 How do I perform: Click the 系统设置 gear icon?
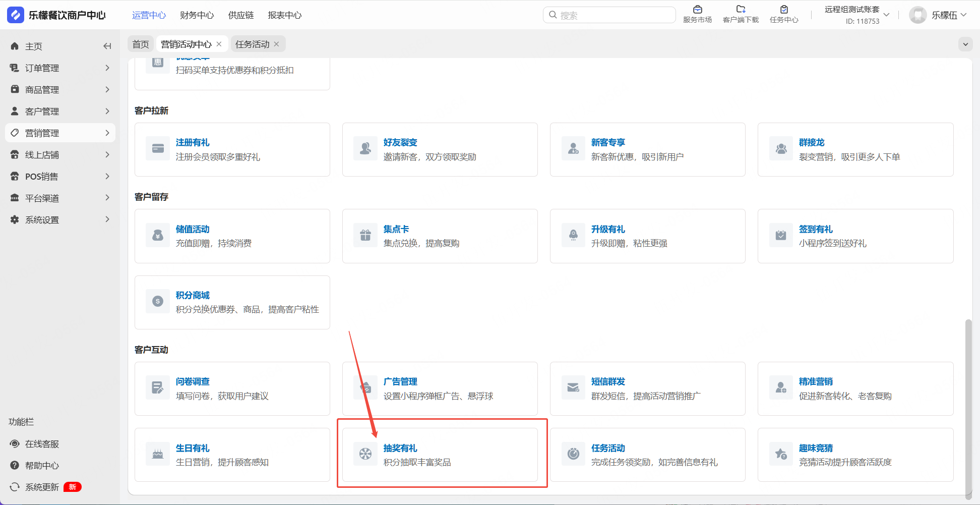[15, 220]
